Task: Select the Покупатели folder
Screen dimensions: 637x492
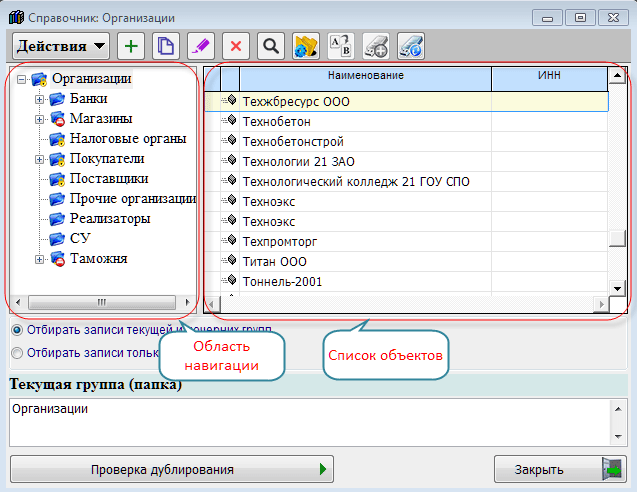Action: click(107, 158)
